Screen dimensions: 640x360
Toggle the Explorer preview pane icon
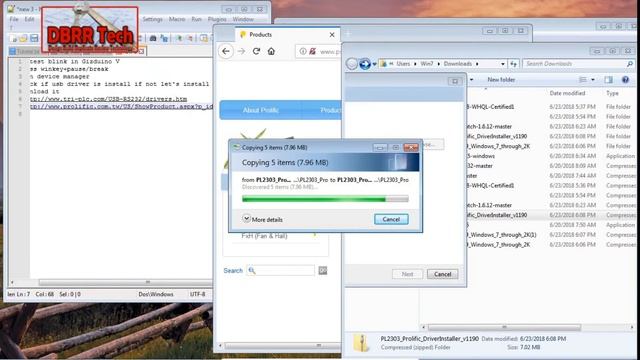click(609, 80)
